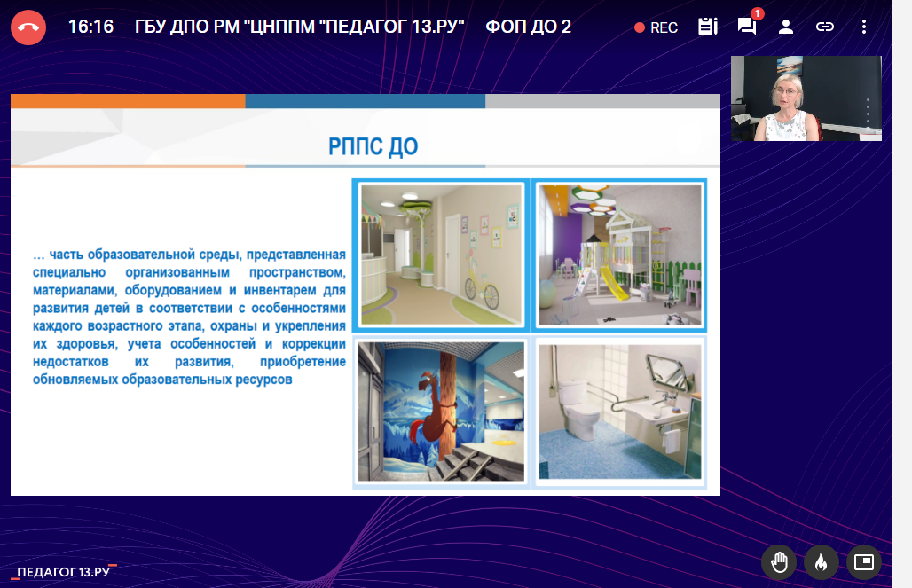Click the slide's blue definition paragraph

[x=189, y=317]
